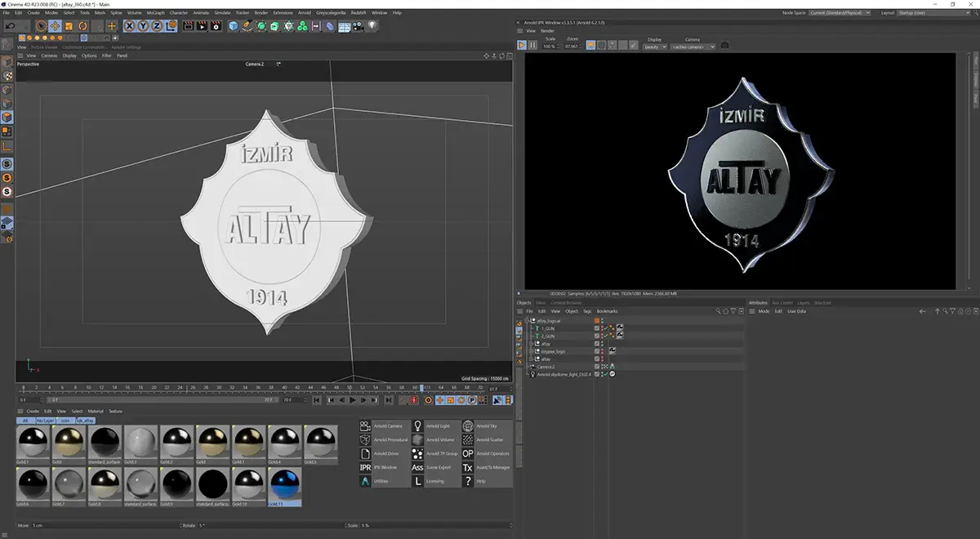Toggle enable checkmark for Arnold skydome light

pos(606,374)
